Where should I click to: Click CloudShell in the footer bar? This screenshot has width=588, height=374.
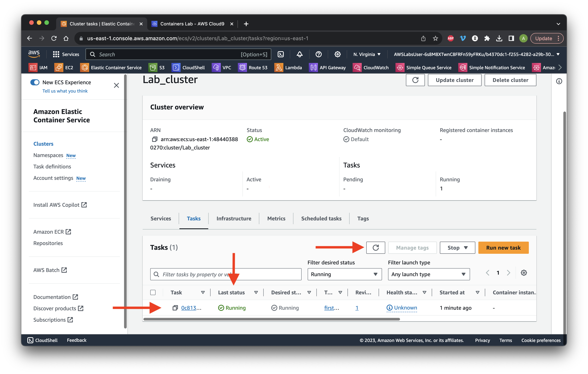coord(42,340)
